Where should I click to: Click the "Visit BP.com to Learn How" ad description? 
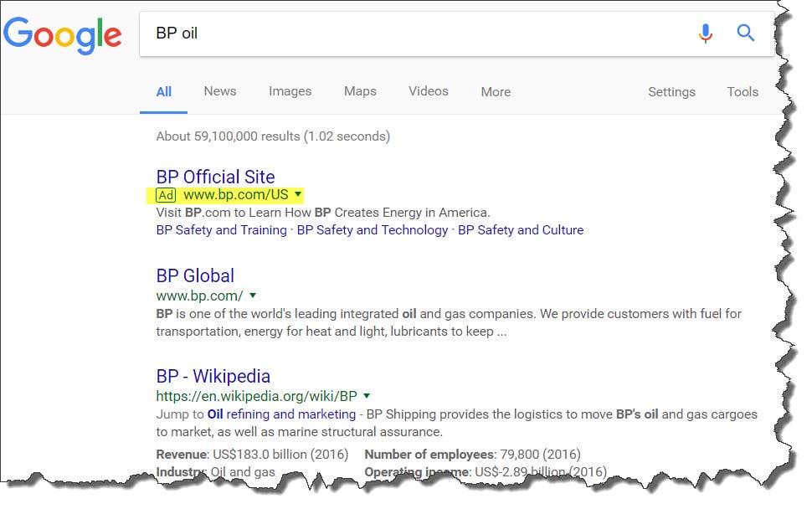(322, 213)
